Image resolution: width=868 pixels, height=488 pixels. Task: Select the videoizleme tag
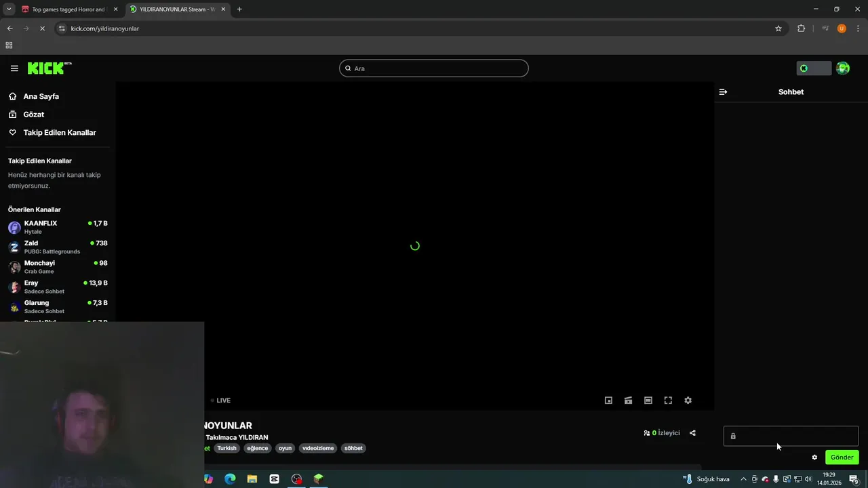pyautogui.click(x=318, y=448)
